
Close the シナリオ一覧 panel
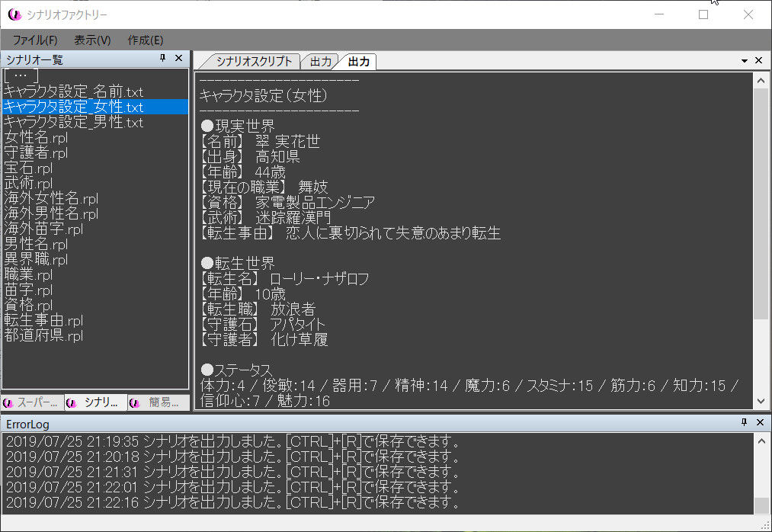coord(179,58)
